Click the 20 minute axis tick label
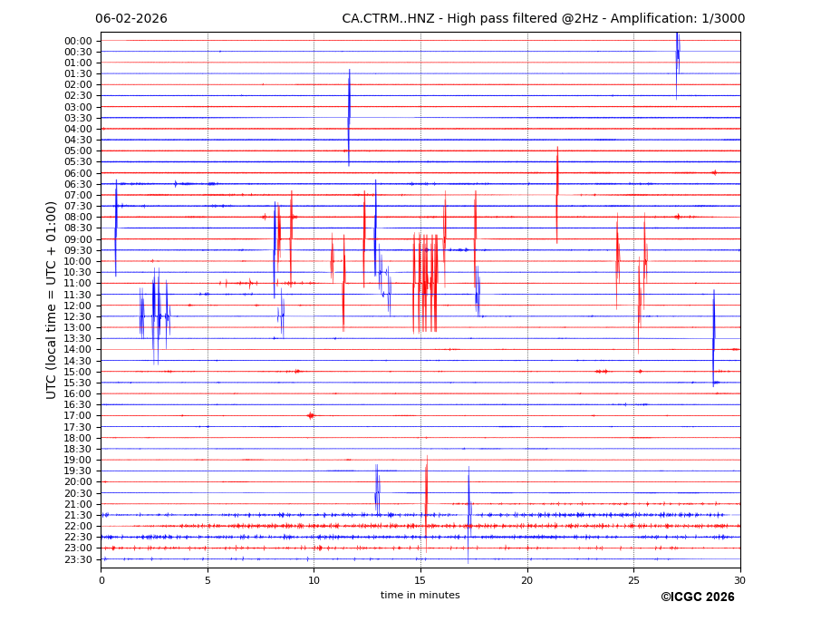This screenshot has height=631, width=840. click(x=527, y=580)
